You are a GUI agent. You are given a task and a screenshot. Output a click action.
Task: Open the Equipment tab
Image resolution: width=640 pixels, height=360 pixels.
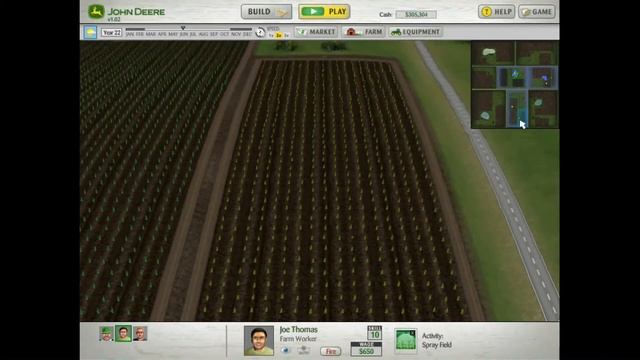(416, 32)
